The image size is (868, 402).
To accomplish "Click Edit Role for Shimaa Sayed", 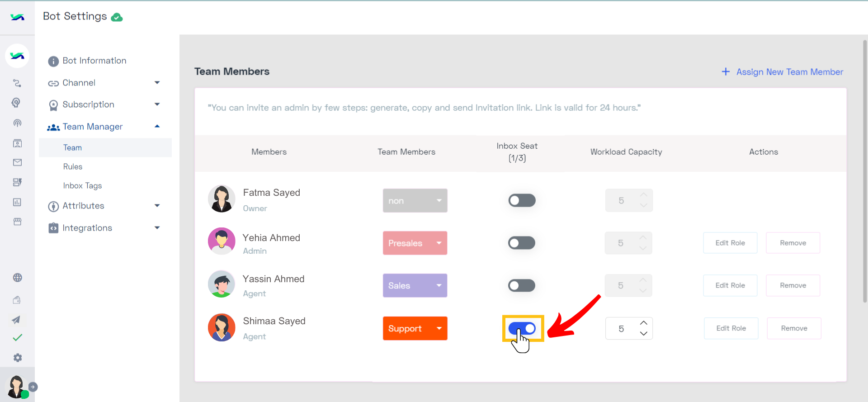I will click(731, 328).
